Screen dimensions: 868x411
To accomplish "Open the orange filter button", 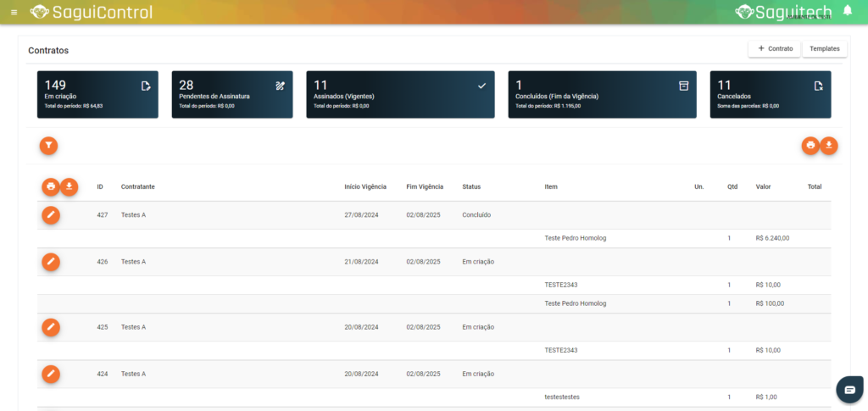I will pyautogui.click(x=49, y=146).
